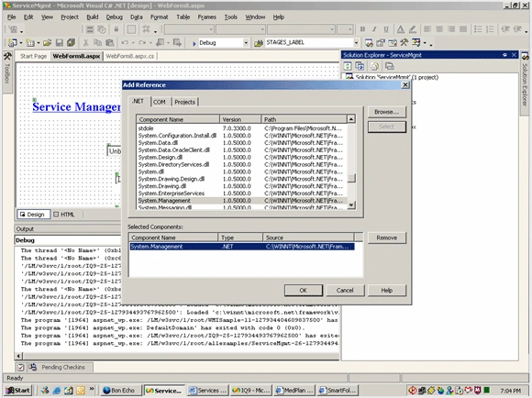Click the Bulleted list icon
The image size is (532, 398).
click(x=478, y=29)
